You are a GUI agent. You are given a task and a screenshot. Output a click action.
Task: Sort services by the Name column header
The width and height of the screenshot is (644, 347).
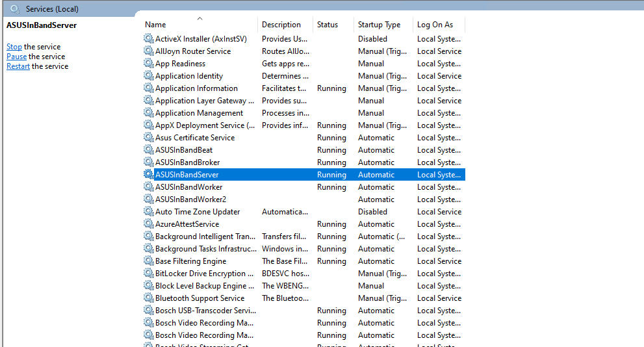(200, 25)
